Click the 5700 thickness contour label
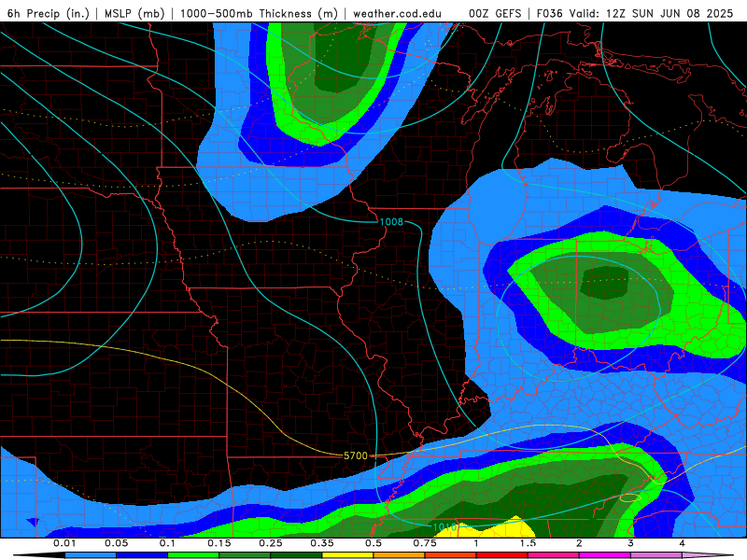Viewport: 747px width, 560px height. (356, 455)
